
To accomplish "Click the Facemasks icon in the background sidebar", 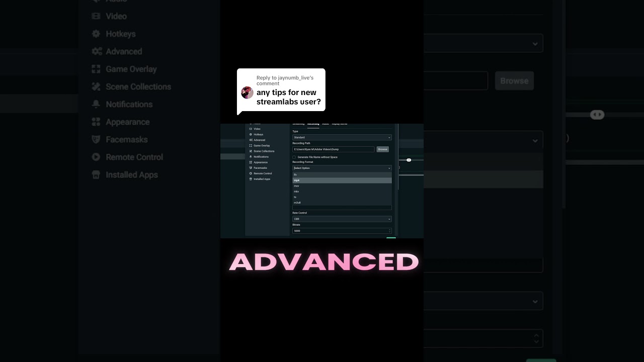I will point(96,139).
